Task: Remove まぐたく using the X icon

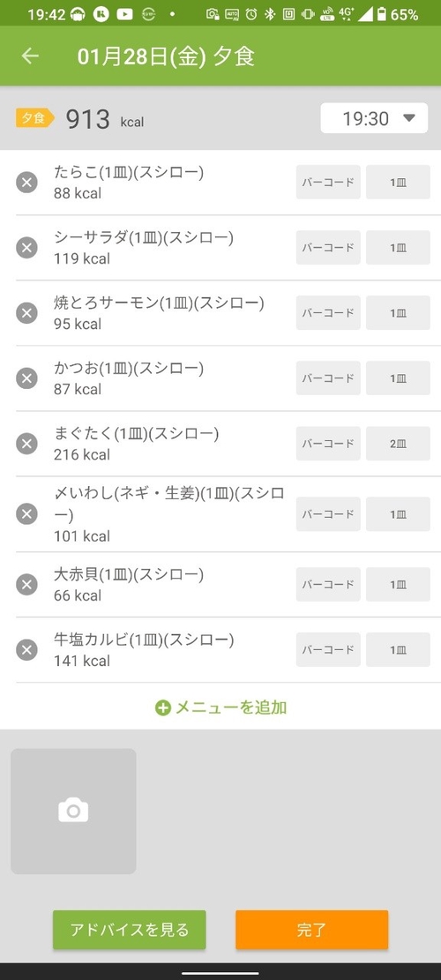Action: [26, 444]
